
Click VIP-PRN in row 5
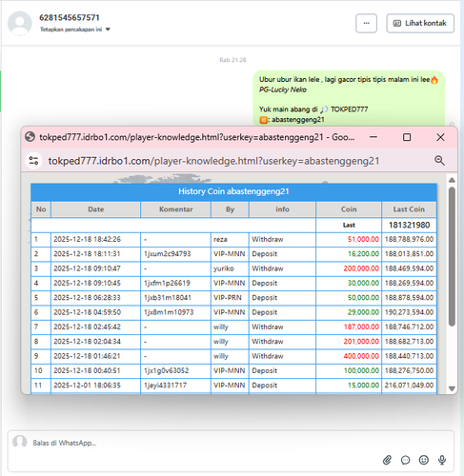[228, 298]
